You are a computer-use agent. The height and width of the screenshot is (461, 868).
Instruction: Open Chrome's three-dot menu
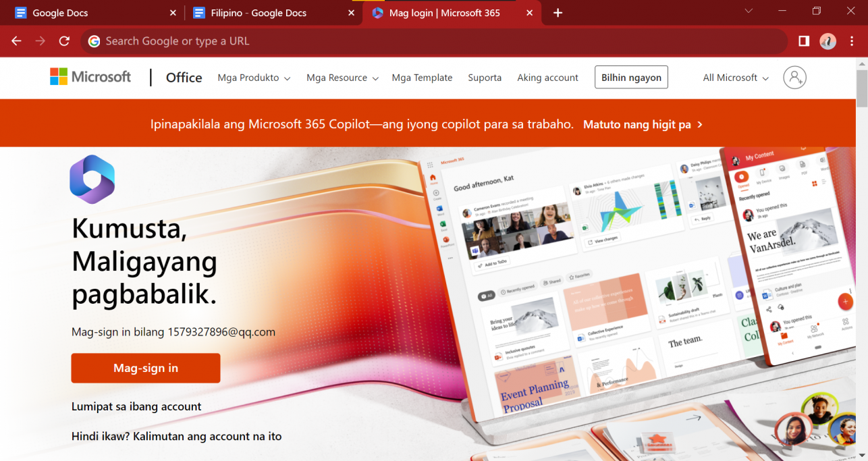[x=852, y=41]
